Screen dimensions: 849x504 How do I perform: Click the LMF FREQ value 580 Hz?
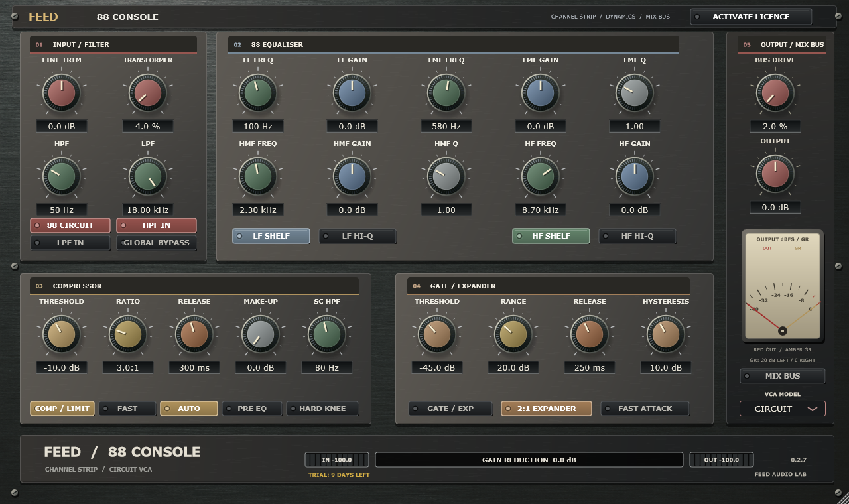[446, 126]
